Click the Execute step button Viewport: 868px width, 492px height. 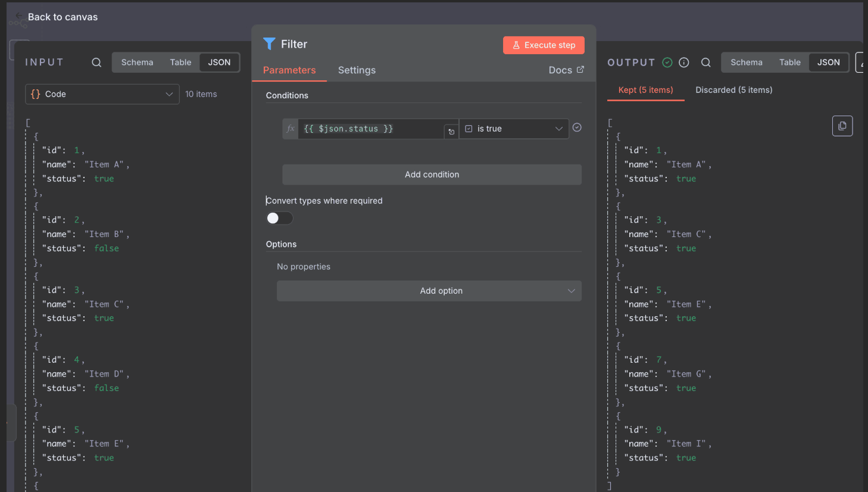pos(544,45)
